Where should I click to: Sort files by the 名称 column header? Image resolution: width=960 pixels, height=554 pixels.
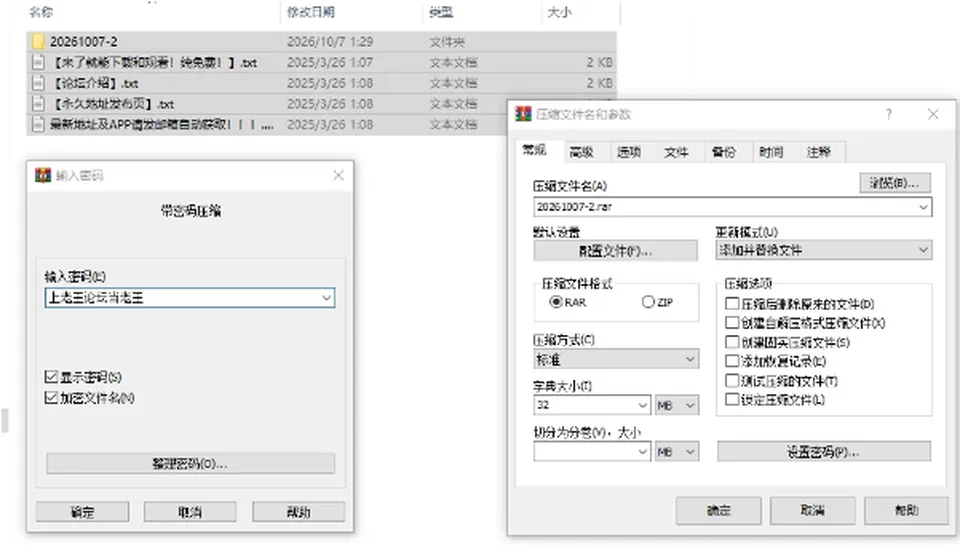click(41, 12)
